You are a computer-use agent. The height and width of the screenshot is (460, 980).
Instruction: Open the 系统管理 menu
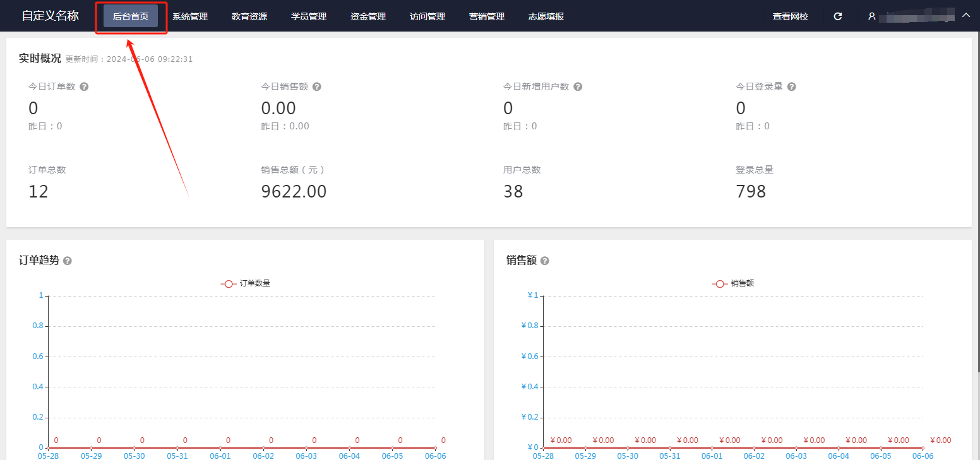click(190, 16)
